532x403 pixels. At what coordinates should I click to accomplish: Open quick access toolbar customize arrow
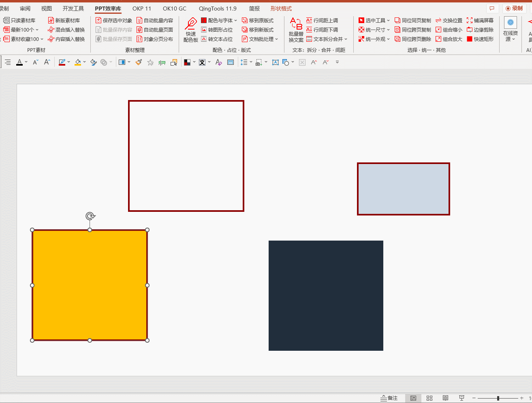(x=337, y=62)
